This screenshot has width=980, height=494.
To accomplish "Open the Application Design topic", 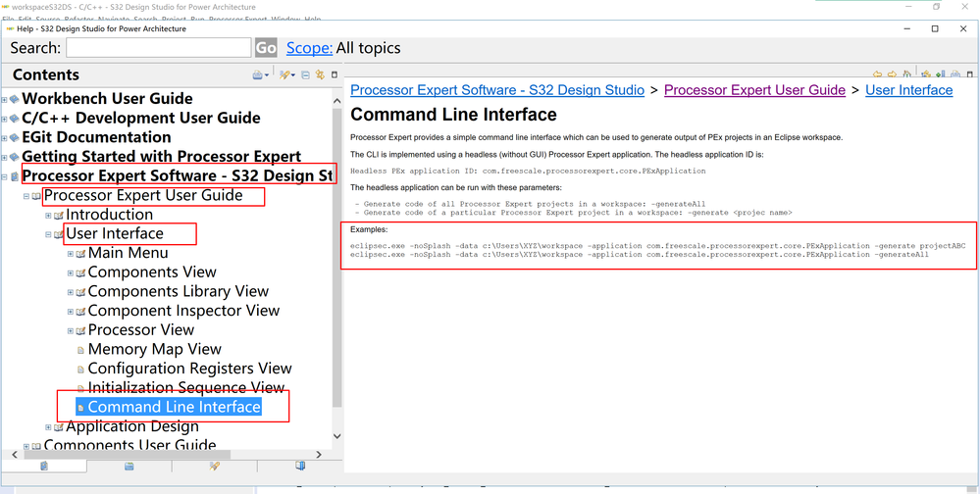I will [x=132, y=427].
